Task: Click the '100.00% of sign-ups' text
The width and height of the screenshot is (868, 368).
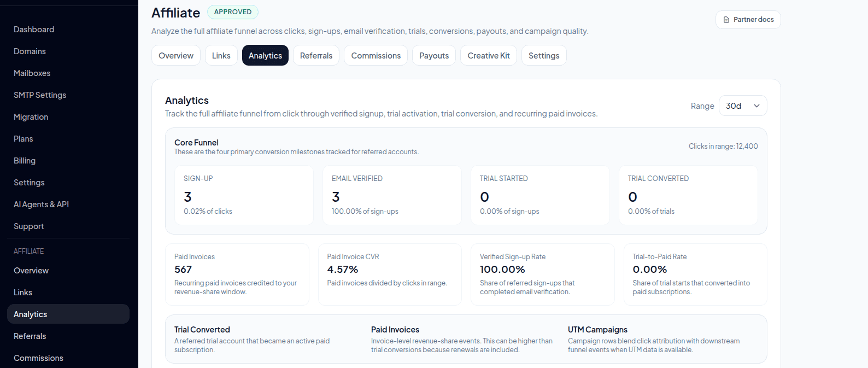Action: 365,212
